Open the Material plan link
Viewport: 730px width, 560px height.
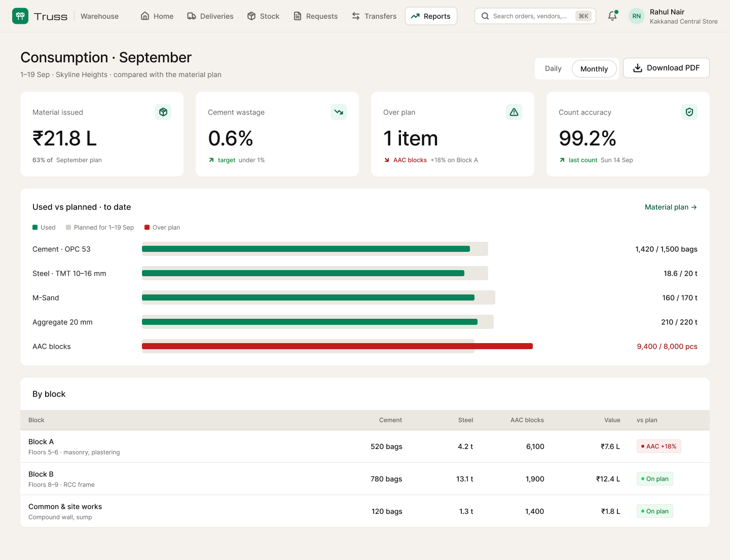(671, 207)
